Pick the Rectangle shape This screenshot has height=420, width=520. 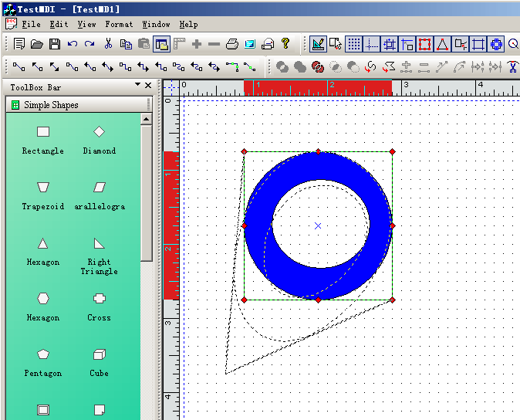(43, 140)
